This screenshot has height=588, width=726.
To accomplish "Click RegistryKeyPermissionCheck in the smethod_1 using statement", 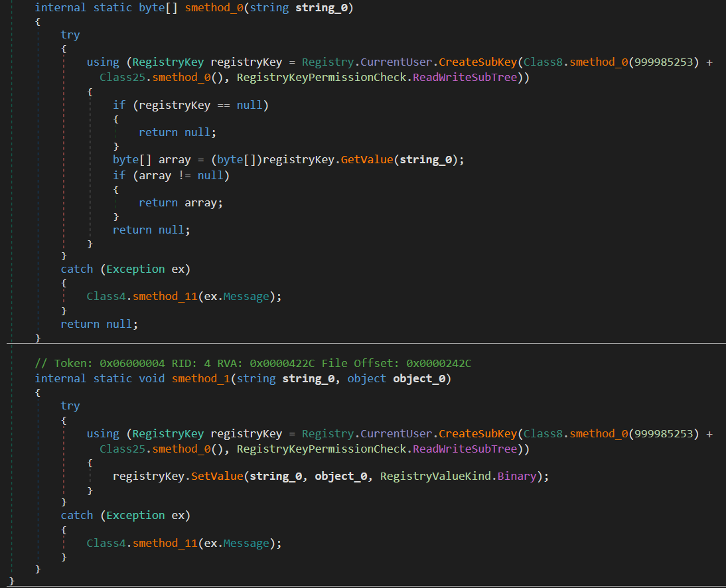I will [321, 449].
